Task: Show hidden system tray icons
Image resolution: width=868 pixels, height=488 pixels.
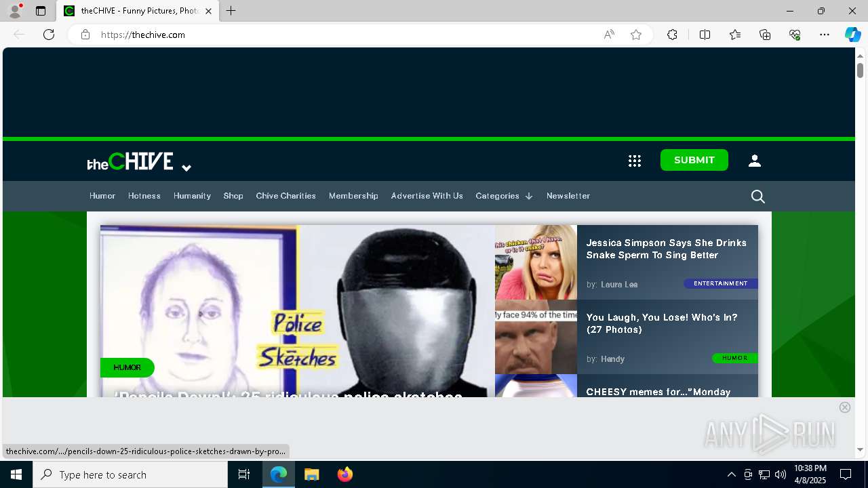Action: [x=731, y=474]
